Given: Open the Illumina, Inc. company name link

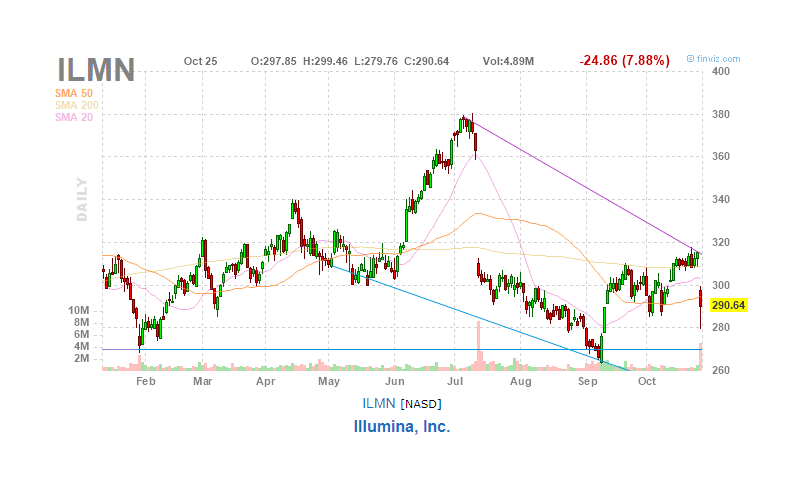Looking at the screenshot, I should click(x=402, y=426).
